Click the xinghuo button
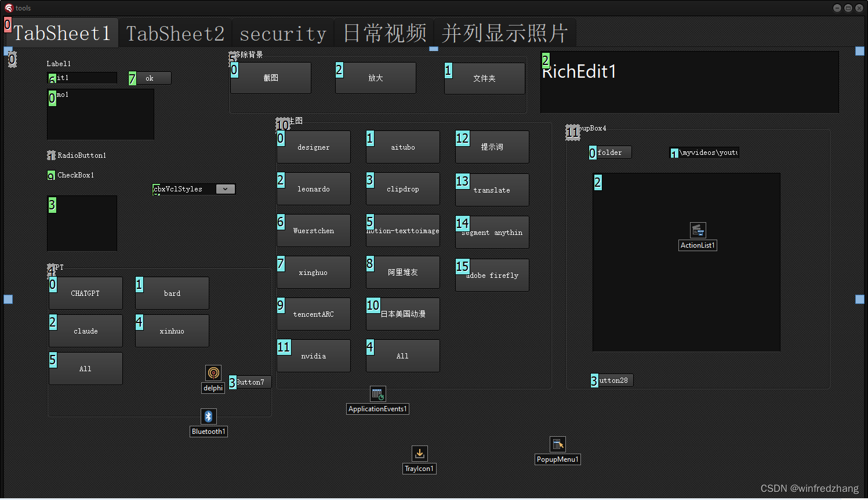The width and height of the screenshot is (868, 500). pos(314,273)
